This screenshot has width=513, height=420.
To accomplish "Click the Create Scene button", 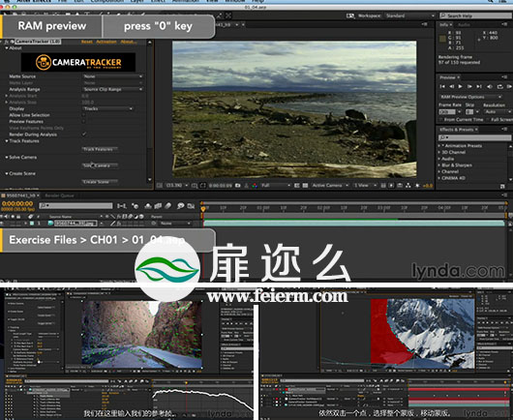I will coord(100,182).
